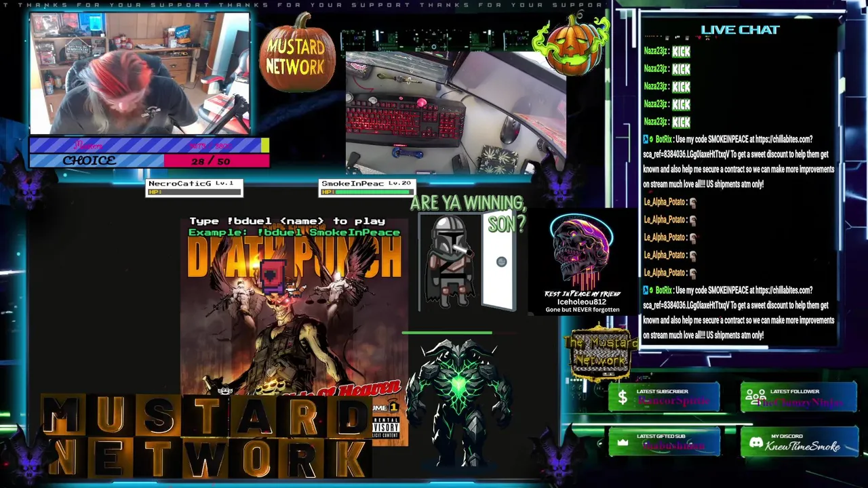Open the streamer webcam feed
Screen dimensions: 868x488
(140, 73)
